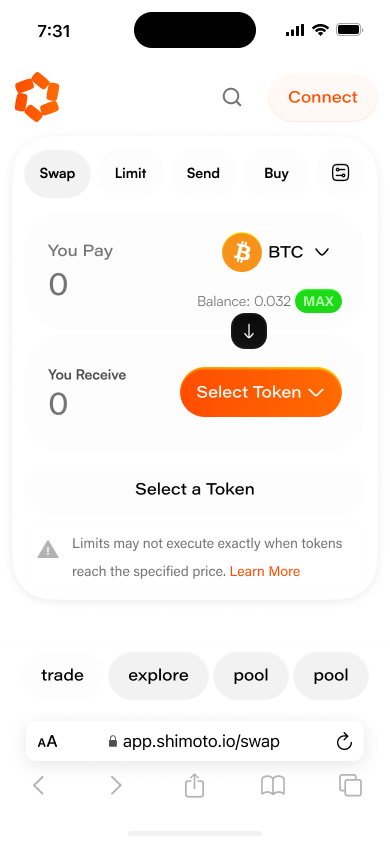Reload the page with refresh icon
390x844 pixels.
point(344,742)
